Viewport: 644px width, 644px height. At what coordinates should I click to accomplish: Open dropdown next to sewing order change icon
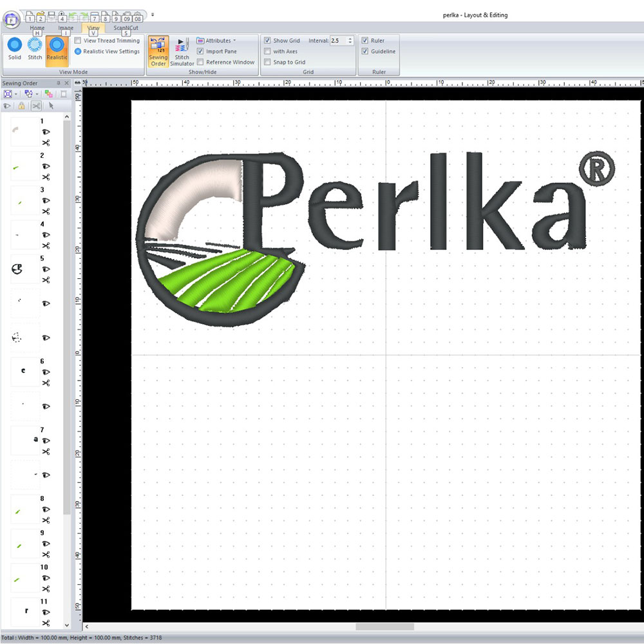pos(37,94)
